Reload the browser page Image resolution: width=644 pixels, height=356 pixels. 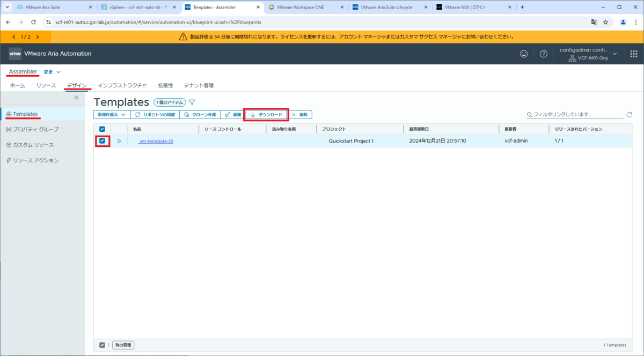click(34, 22)
